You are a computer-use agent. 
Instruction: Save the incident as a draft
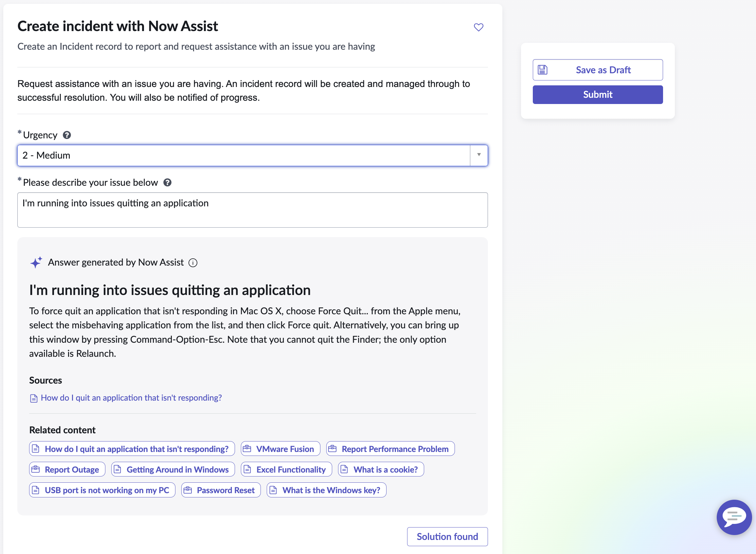click(x=598, y=70)
